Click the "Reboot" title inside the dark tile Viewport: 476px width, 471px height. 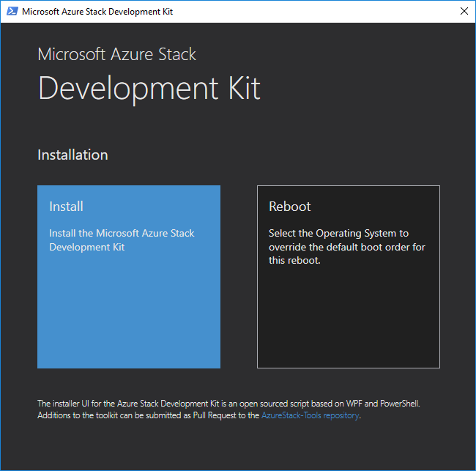290,207
